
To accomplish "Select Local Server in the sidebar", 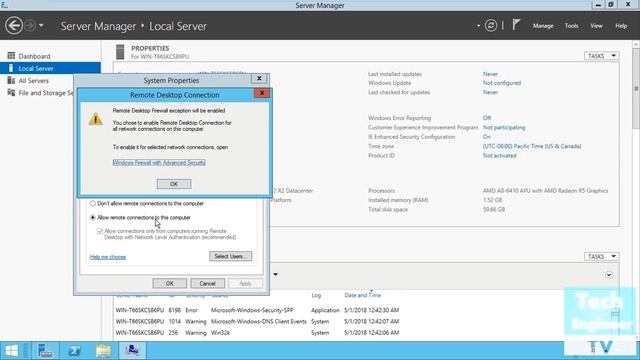I will (x=51, y=68).
